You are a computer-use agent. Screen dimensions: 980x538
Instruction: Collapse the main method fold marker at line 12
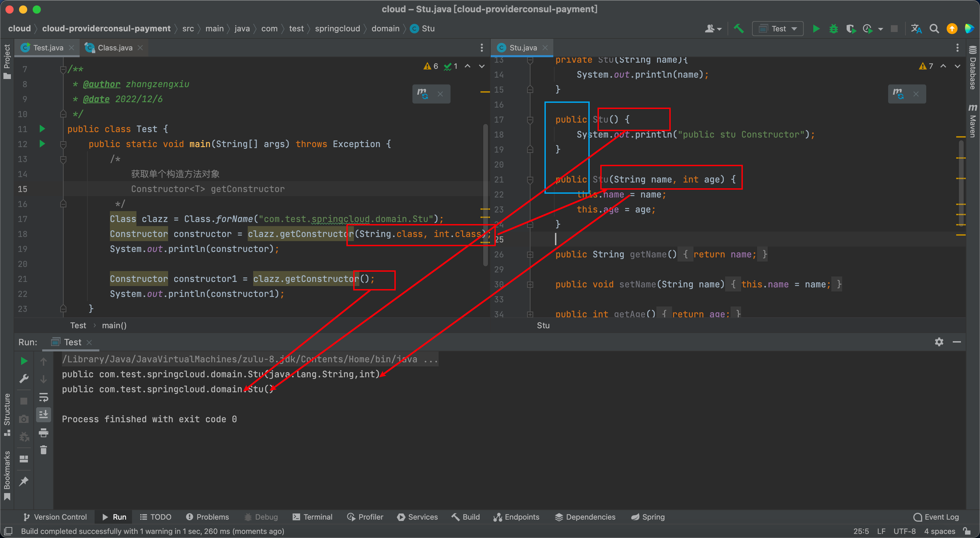coord(63,144)
